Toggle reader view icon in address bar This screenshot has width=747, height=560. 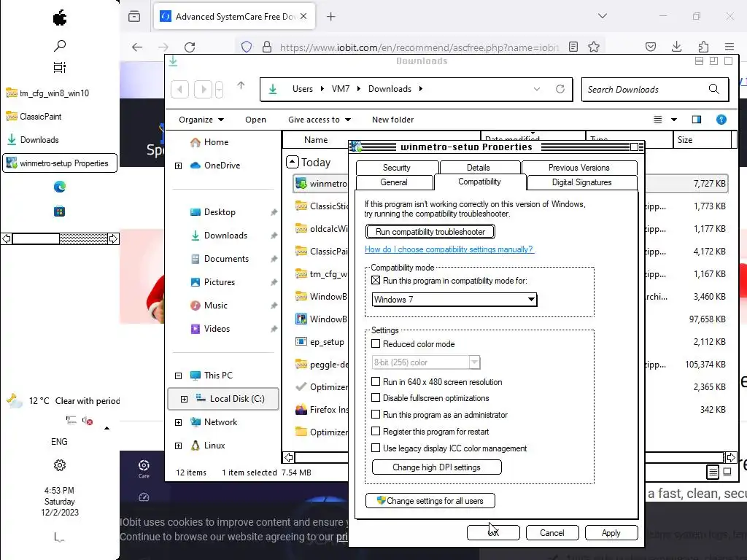pos(573,47)
